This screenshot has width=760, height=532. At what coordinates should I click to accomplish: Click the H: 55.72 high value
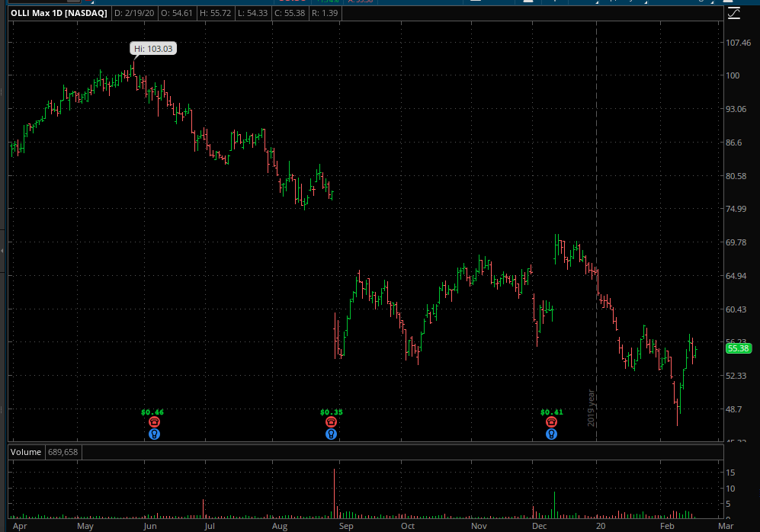(x=215, y=13)
